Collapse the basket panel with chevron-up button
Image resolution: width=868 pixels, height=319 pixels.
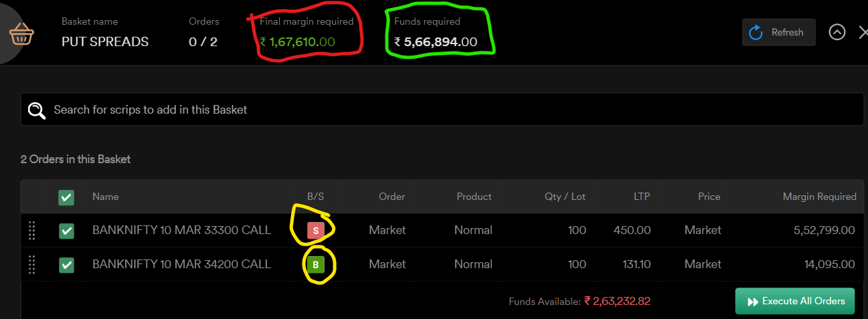(837, 32)
